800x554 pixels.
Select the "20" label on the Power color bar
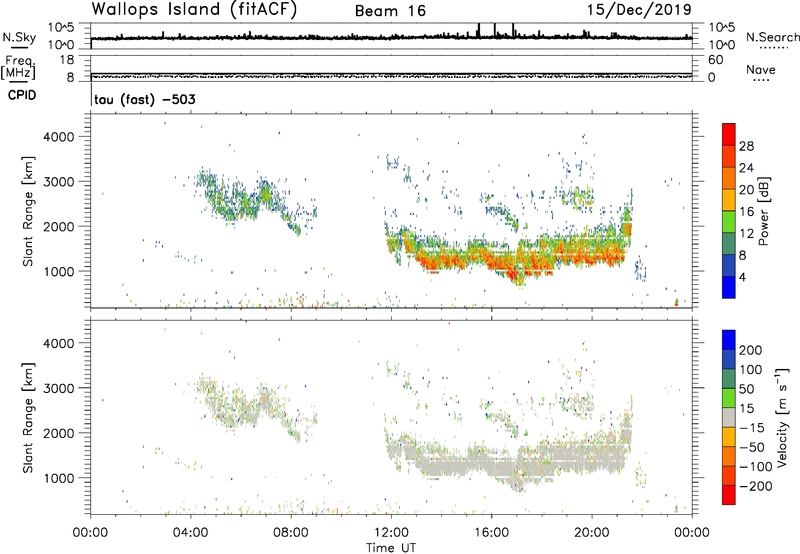[x=746, y=190]
